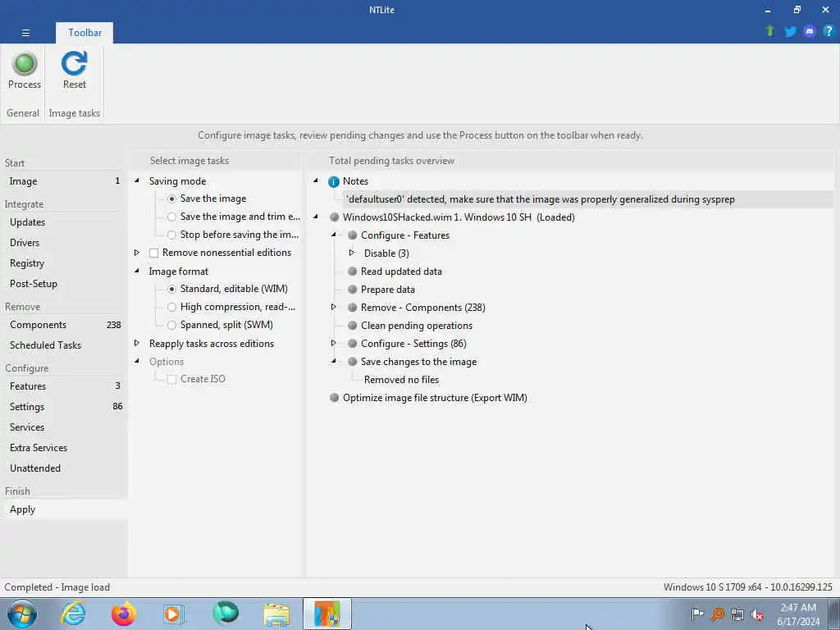The width and height of the screenshot is (840, 630).
Task: Expand Configure - Settings (86) node
Action: tap(333, 343)
